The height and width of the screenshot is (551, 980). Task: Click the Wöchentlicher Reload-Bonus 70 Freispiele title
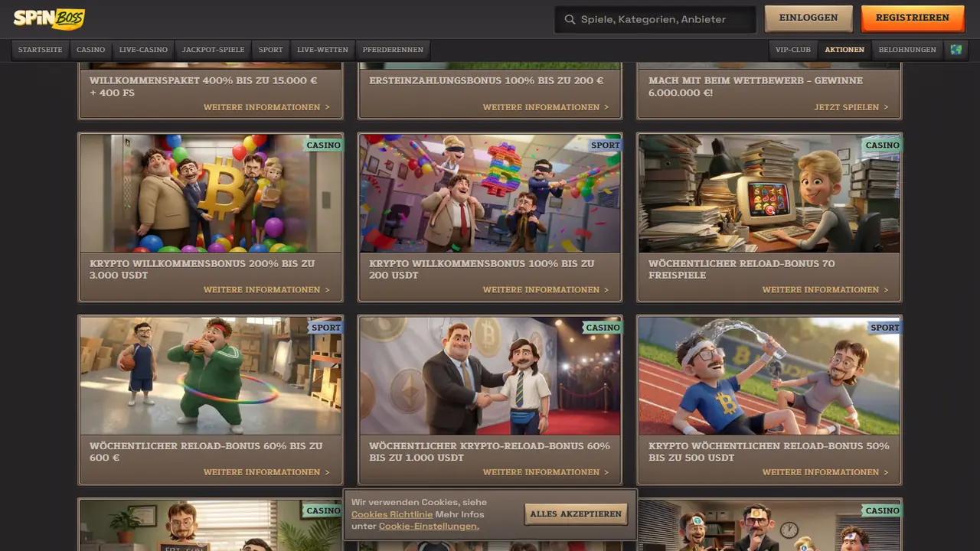tap(741, 269)
